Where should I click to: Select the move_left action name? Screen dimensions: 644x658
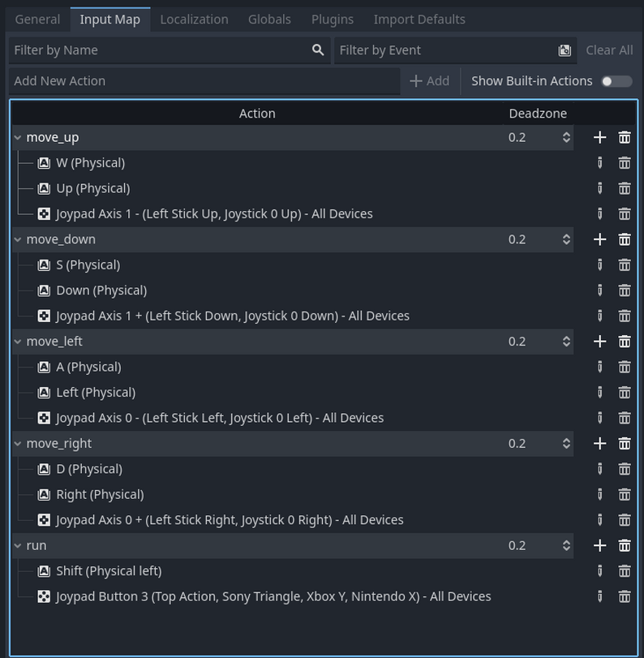coord(54,341)
